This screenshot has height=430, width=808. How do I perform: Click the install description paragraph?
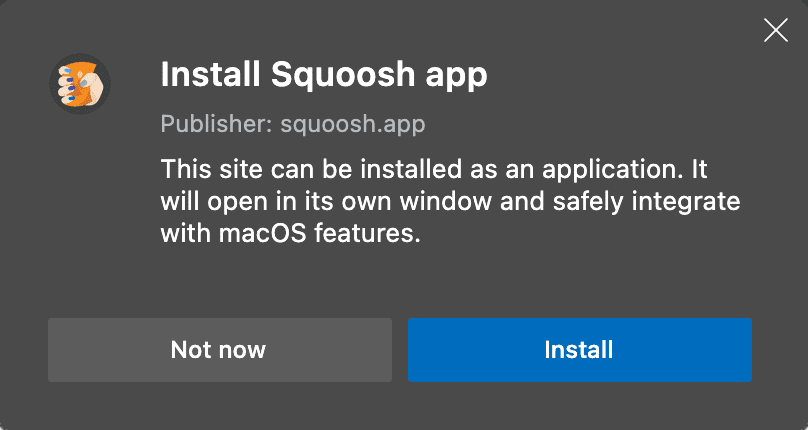tap(450, 200)
